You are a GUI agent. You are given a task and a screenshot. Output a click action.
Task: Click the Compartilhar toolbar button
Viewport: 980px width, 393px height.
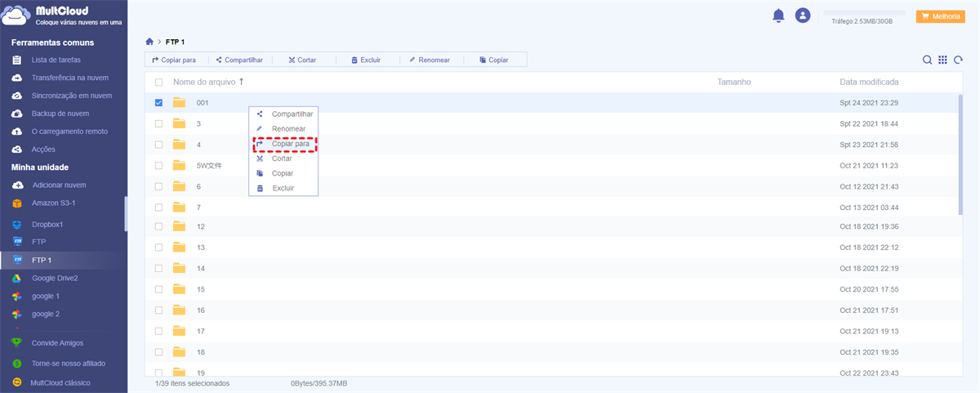239,60
